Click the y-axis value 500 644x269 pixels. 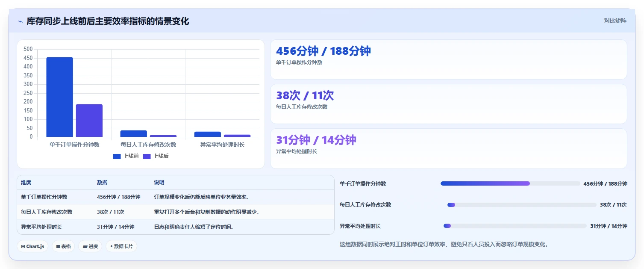(x=28, y=49)
